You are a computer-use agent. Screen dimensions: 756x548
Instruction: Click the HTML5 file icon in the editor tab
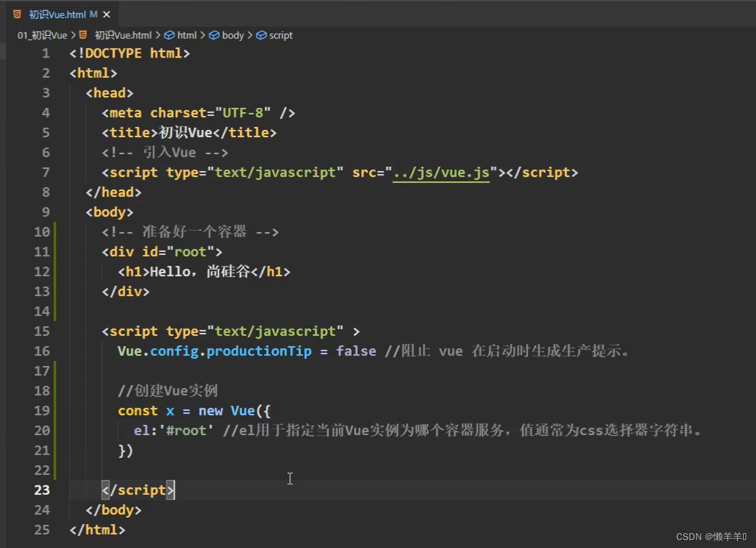pyautogui.click(x=17, y=14)
